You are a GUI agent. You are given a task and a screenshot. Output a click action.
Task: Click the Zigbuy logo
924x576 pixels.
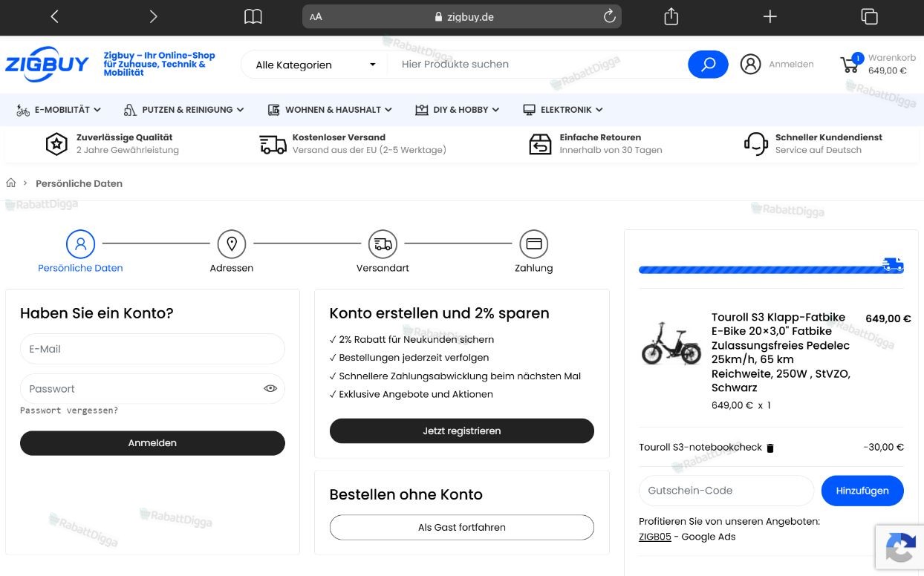[x=47, y=65]
